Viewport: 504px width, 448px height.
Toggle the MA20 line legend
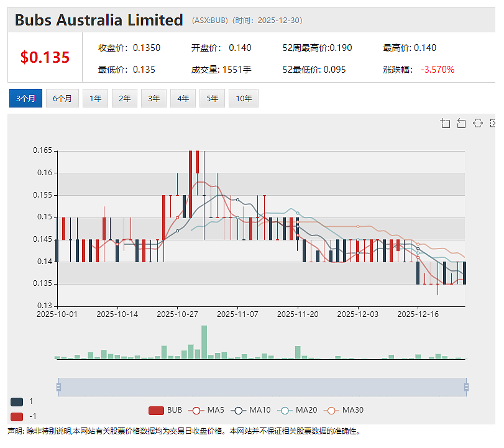coord(297,410)
